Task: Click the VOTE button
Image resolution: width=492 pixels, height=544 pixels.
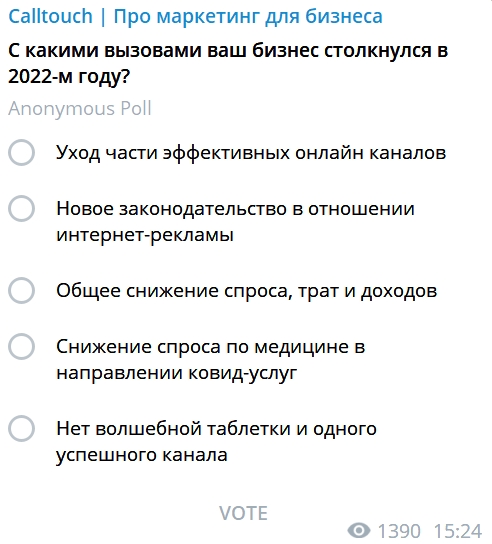Action: [x=244, y=513]
